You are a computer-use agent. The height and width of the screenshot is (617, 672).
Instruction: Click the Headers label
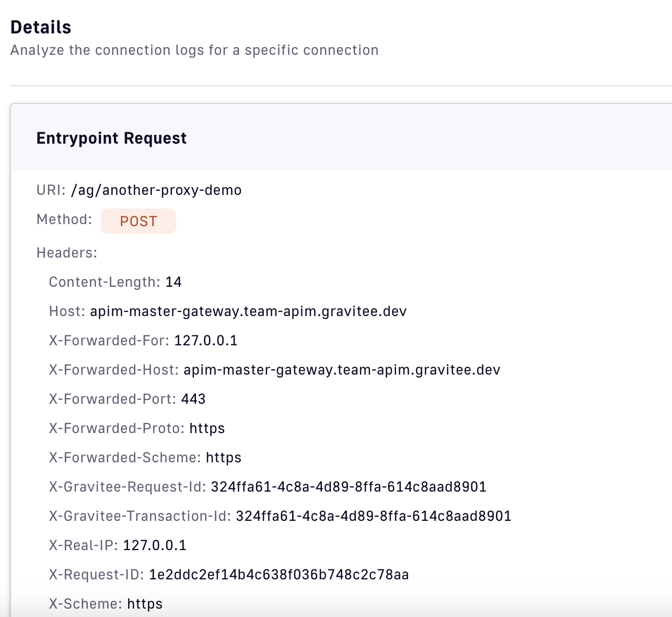coord(67,253)
